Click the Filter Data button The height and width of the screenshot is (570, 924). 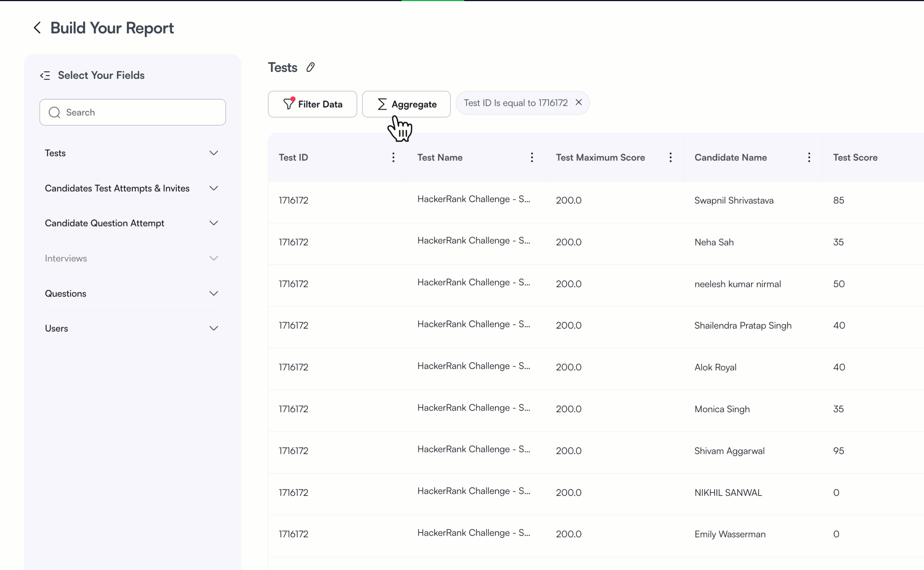pos(312,104)
